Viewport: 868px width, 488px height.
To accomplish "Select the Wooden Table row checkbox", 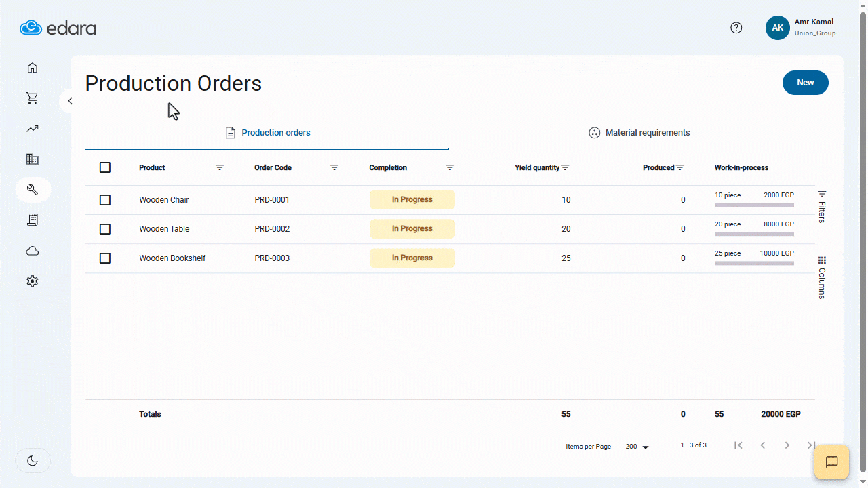I will (105, 229).
